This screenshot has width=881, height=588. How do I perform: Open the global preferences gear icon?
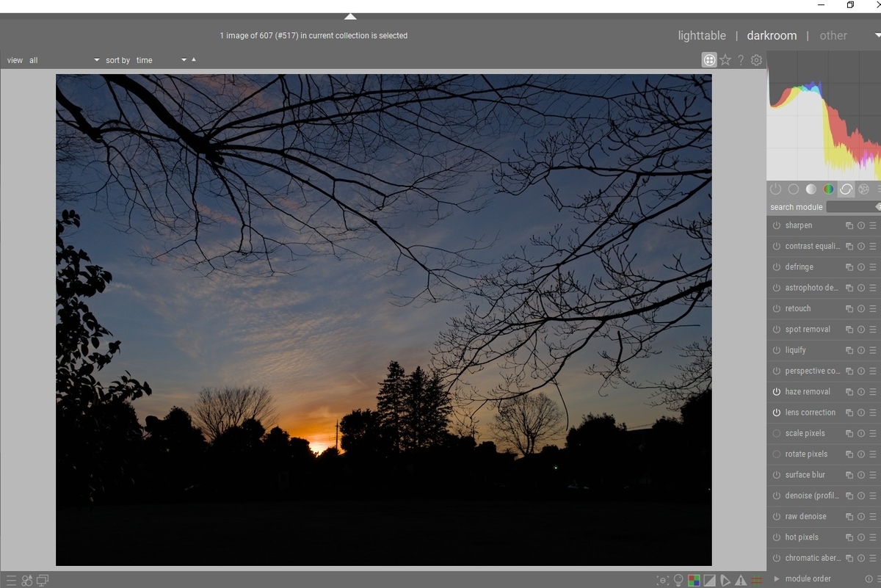pos(757,60)
